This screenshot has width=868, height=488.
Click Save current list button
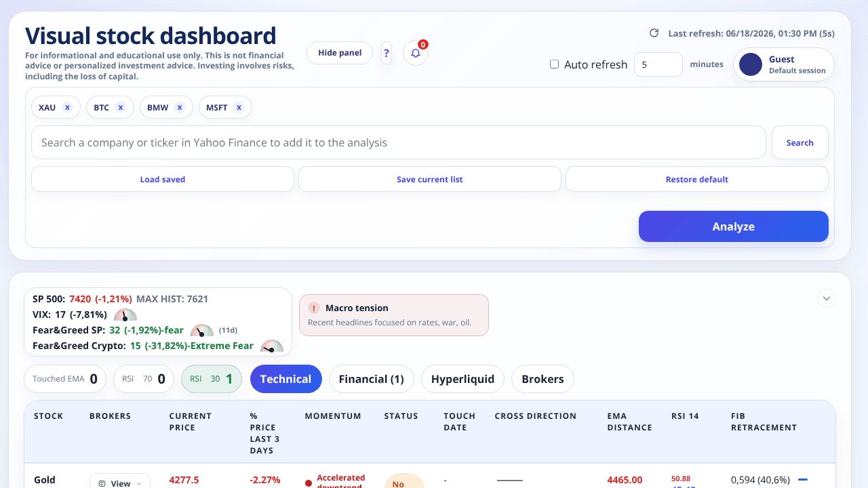(x=430, y=179)
